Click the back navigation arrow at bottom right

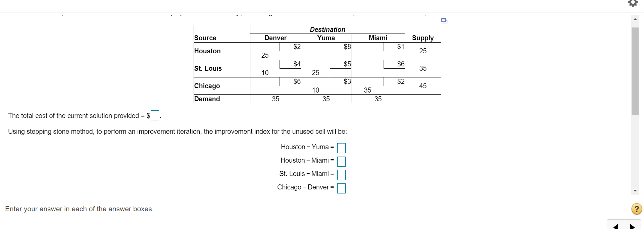pyautogui.click(x=616, y=226)
